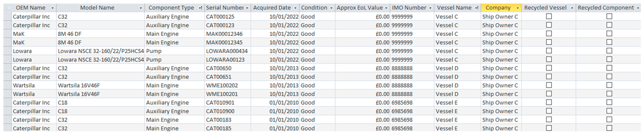Enable Recycled Component for serial CAT00185

click(x=610, y=128)
